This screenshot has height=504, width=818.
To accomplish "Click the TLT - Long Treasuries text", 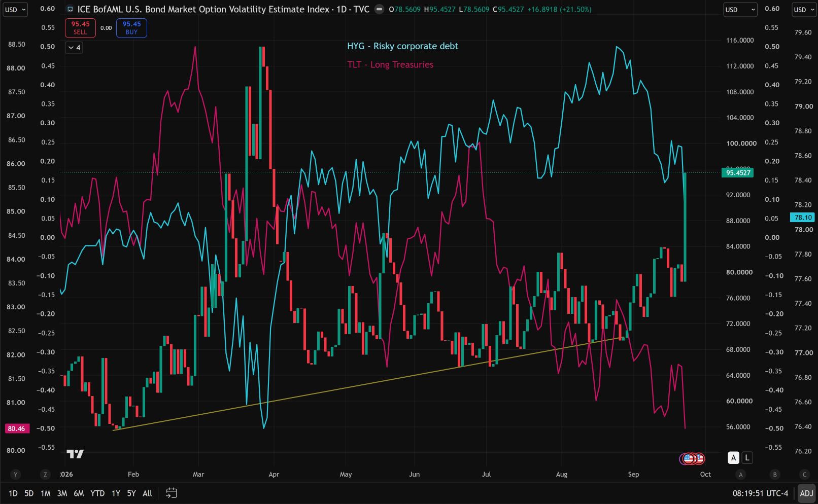I will 390,64.
